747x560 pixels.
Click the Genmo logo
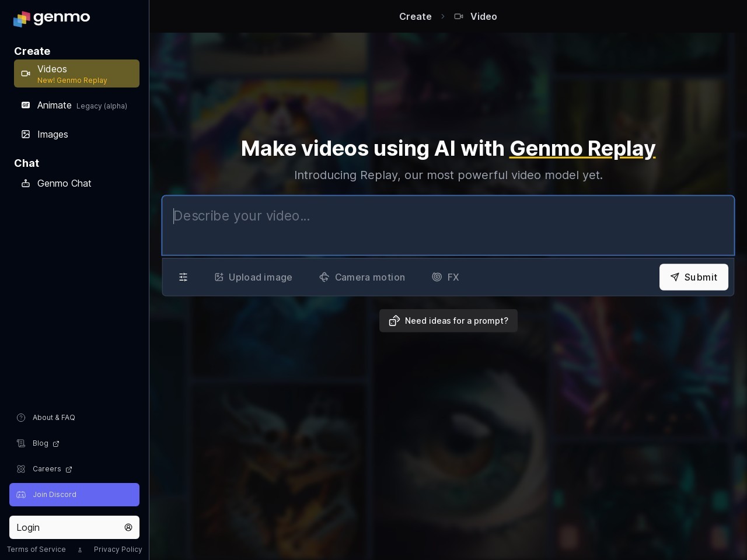(x=52, y=18)
